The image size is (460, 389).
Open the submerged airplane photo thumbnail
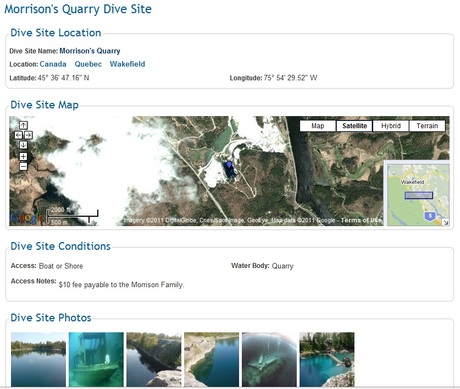click(x=269, y=359)
